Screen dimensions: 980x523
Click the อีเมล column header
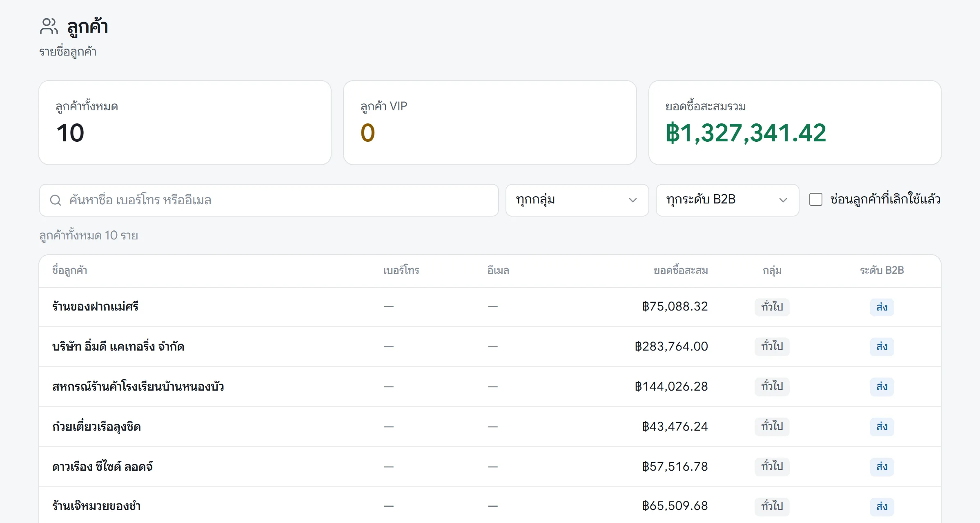coord(498,270)
